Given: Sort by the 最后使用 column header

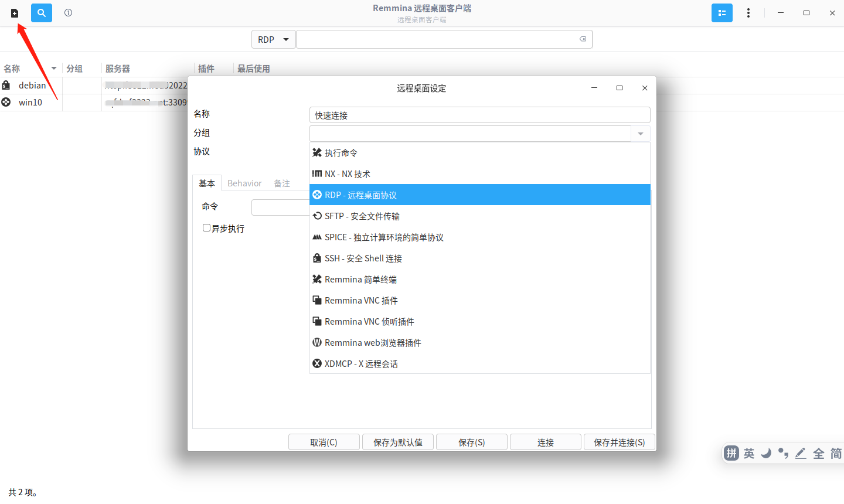Looking at the screenshot, I should coord(254,69).
